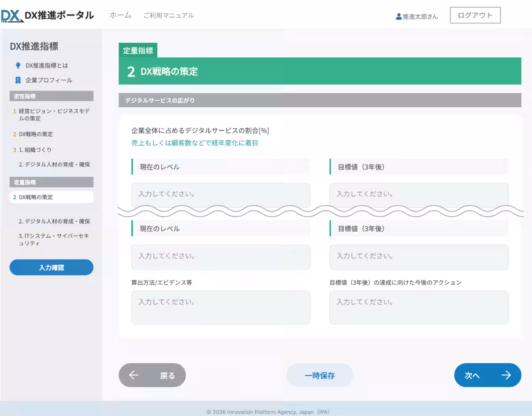
Task: Click the footer copyright text
Action: point(268,412)
